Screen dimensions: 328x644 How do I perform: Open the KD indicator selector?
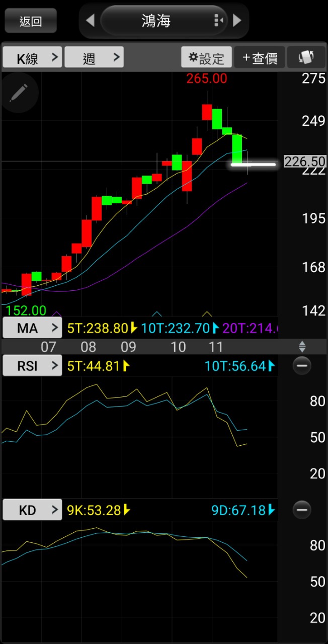coord(32,510)
